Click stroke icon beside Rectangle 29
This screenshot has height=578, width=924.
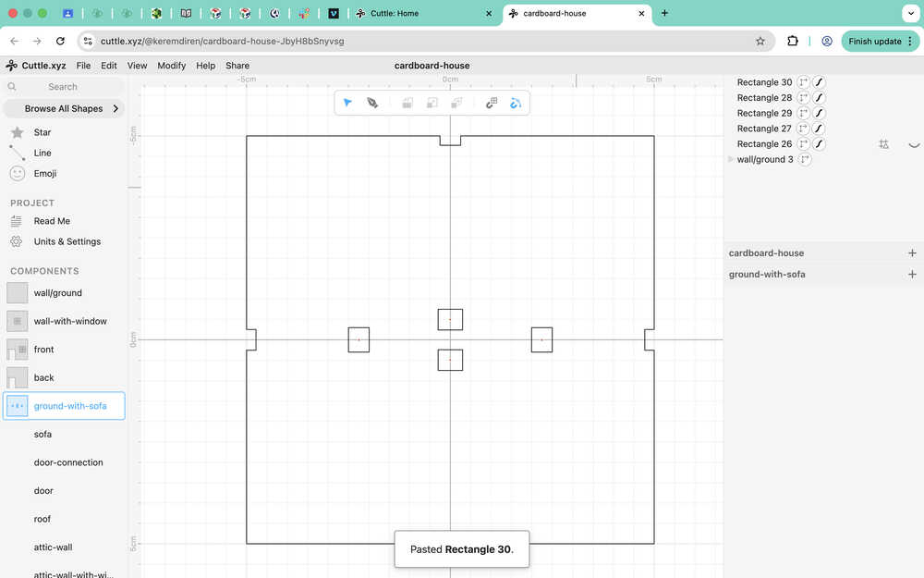click(819, 113)
